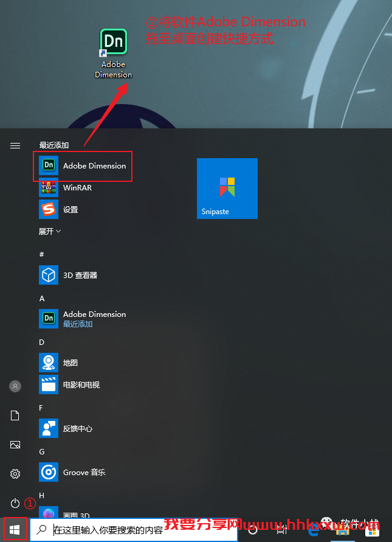Open Documents from the Start sidebar
The width and height of the screenshot is (392, 542).
point(15,415)
